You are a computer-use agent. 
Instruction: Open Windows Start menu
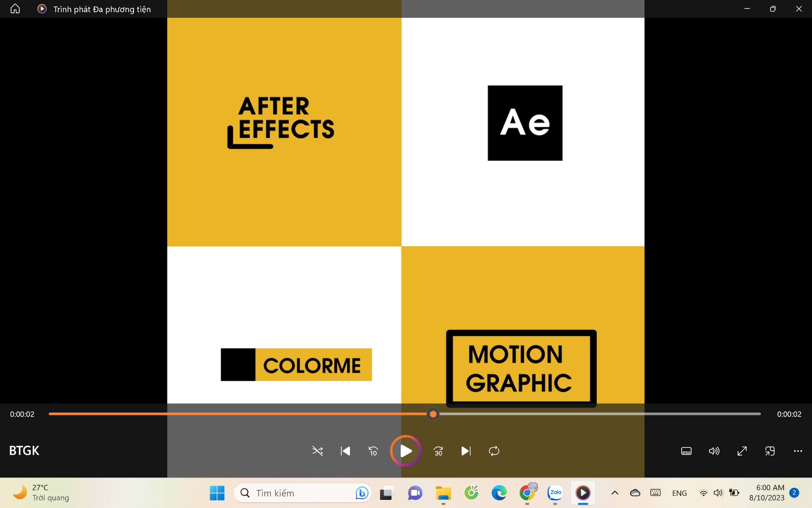(217, 493)
